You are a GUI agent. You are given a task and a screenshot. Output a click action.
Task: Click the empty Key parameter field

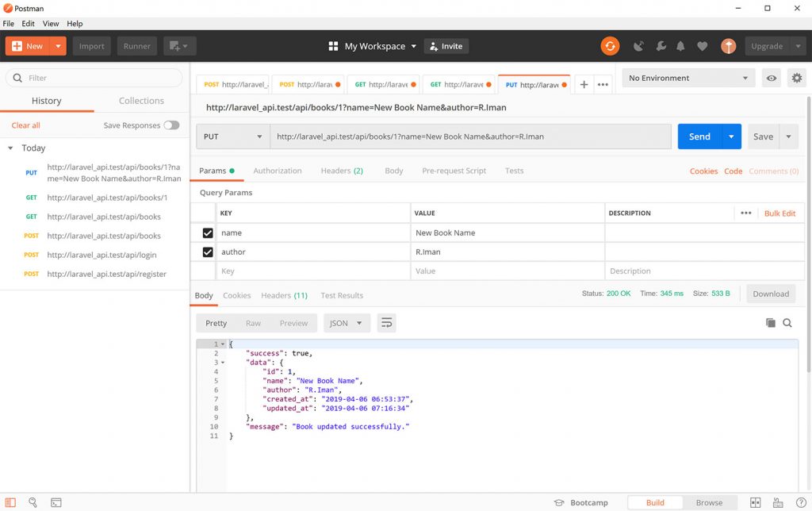(x=312, y=271)
